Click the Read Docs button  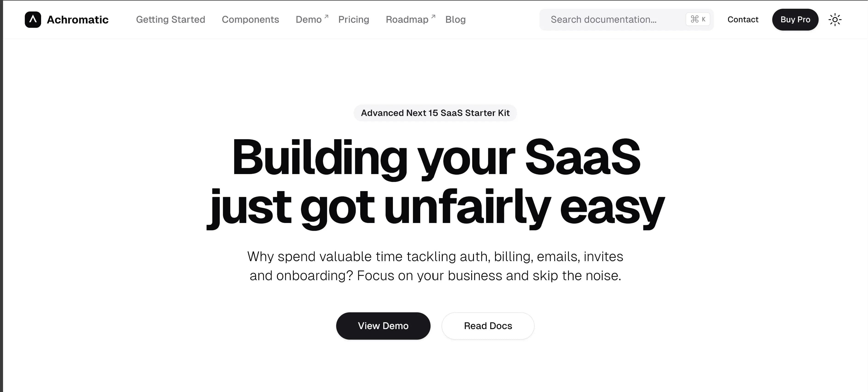click(x=488, y=326)
